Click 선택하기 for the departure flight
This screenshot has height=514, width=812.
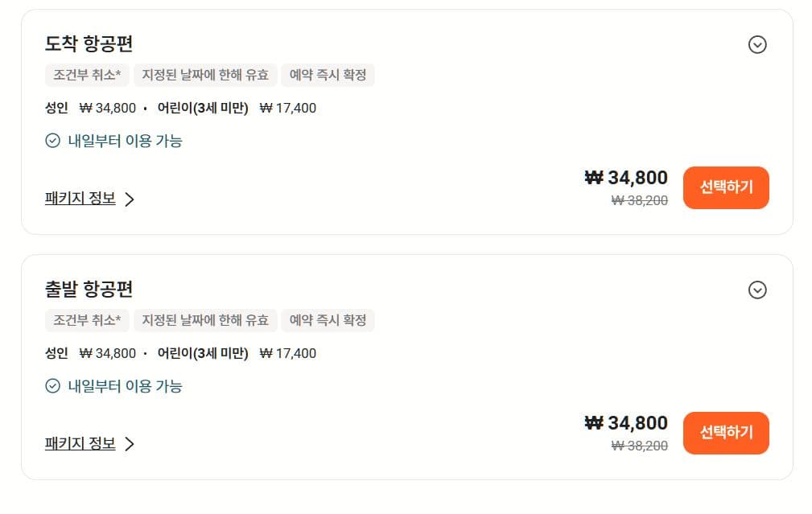725,433
